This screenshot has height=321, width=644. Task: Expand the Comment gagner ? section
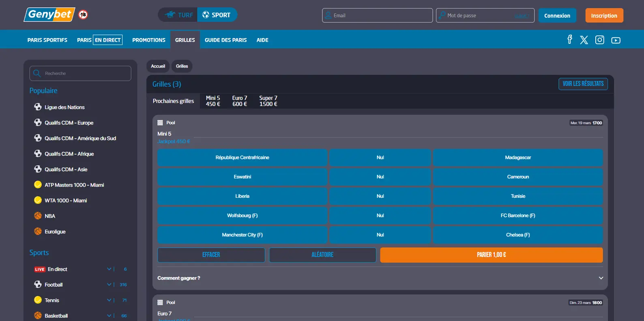point(601,278)
